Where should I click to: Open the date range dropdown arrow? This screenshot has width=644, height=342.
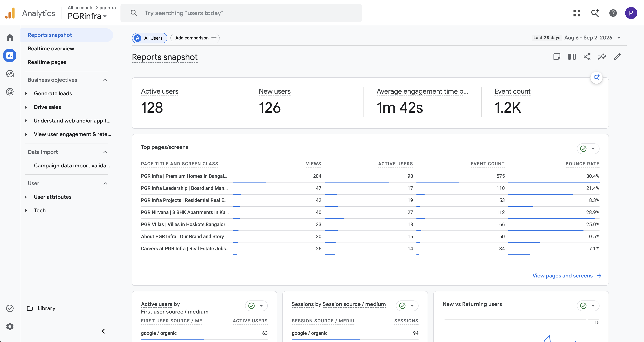619,38
